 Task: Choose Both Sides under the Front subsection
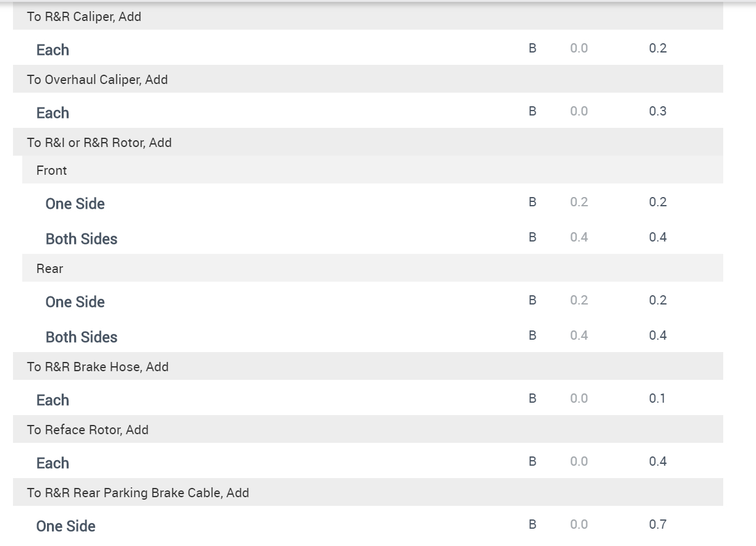[81, 239]
